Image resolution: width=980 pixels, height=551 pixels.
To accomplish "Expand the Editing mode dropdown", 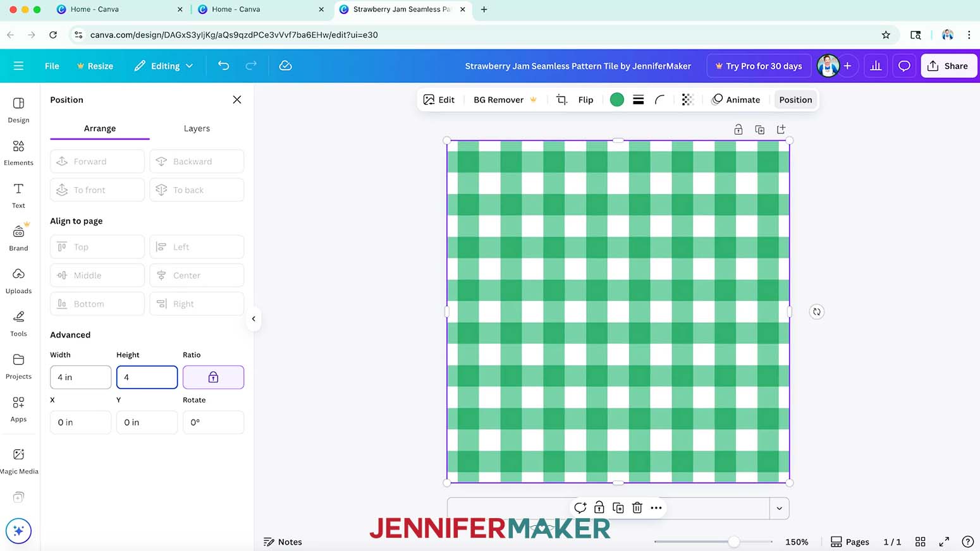I will coord(164,66).
